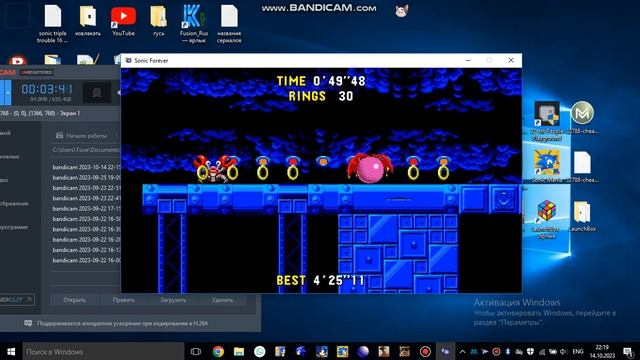Open Google Chrome from the taskbar
The height and width of the screenshot is (360, 640).
click(218, 351)
